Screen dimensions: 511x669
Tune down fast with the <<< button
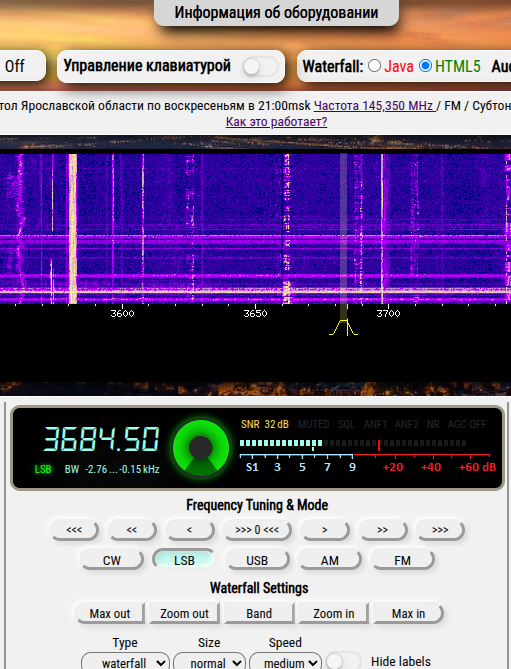[74, 530]
